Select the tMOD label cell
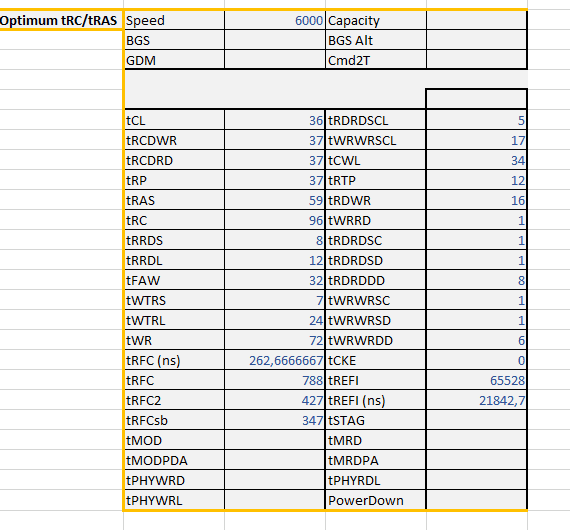This screenshot has width=570, height=530. point(174,440)
